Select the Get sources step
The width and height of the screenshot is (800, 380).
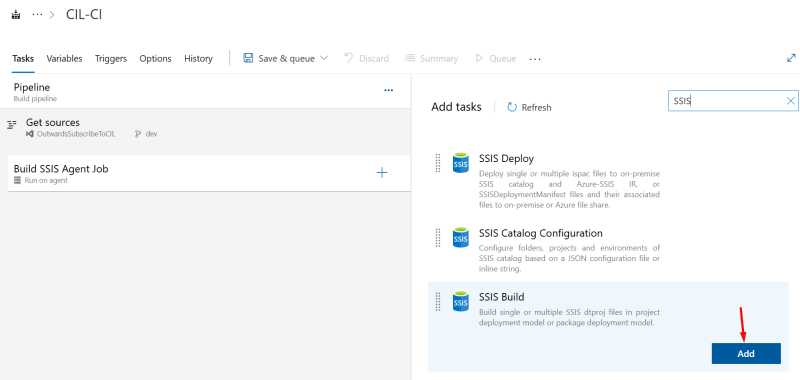click(206, 128)
